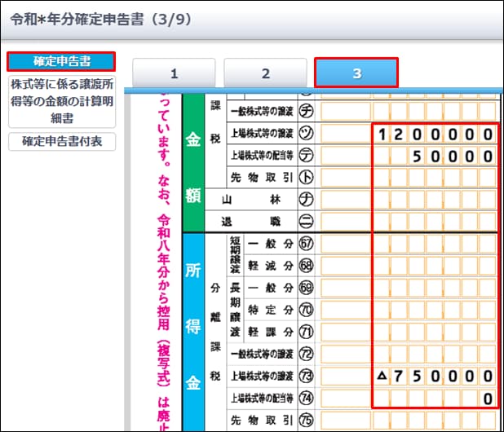The width and height of the screenshot is (504, 432).
Task: Click the 短期譲渡 軽減分 ㊽ amount field
Action: click(434, 266)
